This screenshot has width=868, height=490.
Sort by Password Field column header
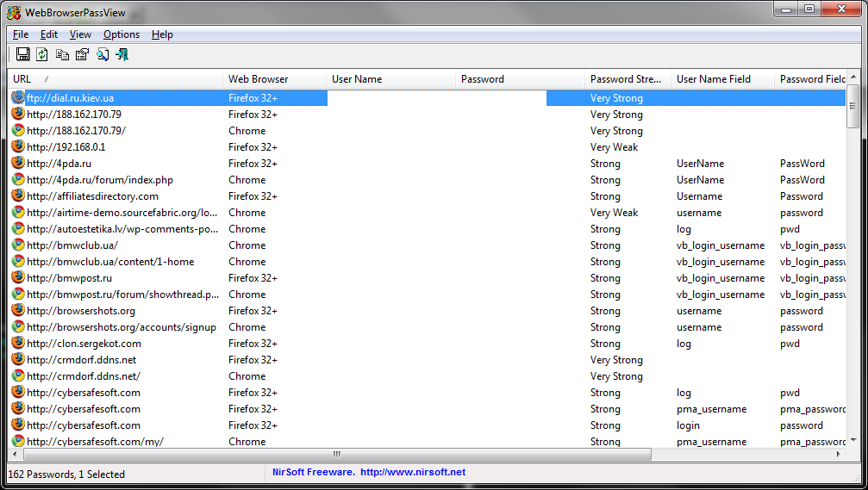click(x=810, y=79)
